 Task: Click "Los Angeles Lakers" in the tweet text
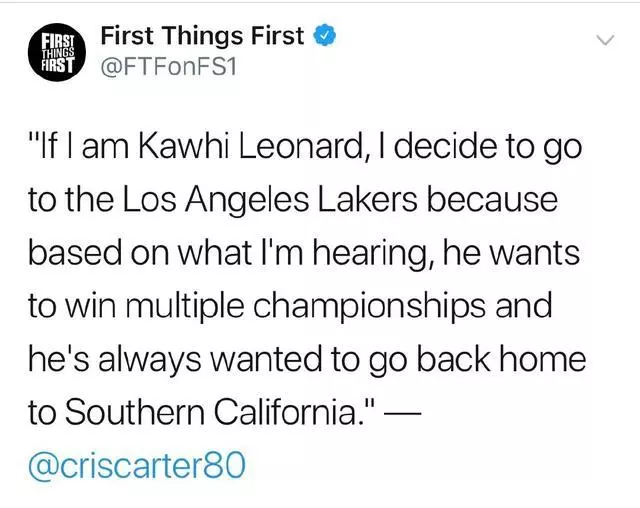click(270, 200)
